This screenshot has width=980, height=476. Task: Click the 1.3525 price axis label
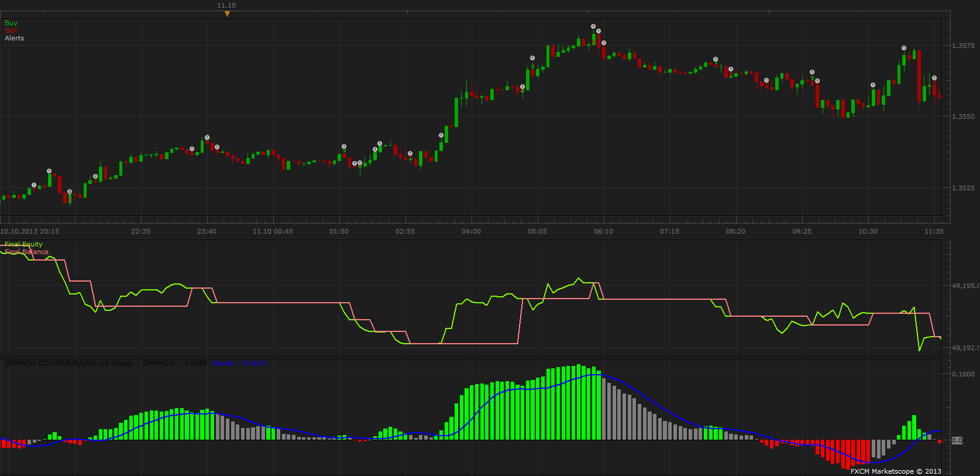[x=963, y=188]
